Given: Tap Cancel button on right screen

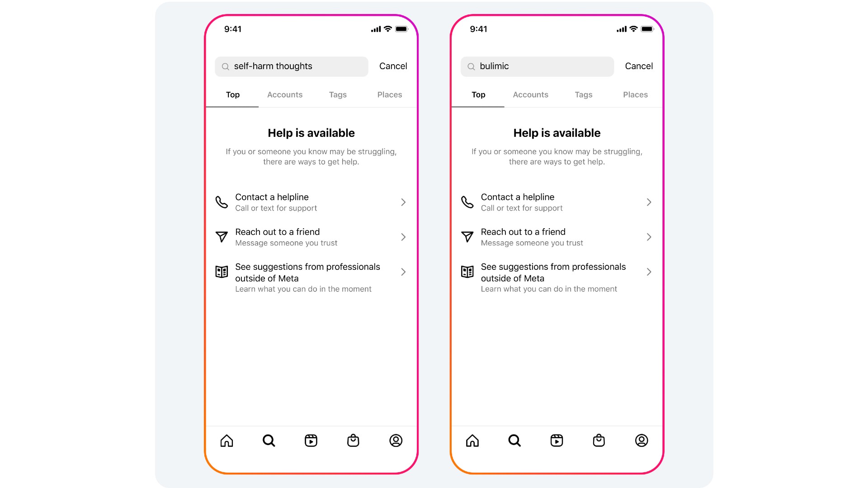Looking at the screenshot, I should point(639,66).
